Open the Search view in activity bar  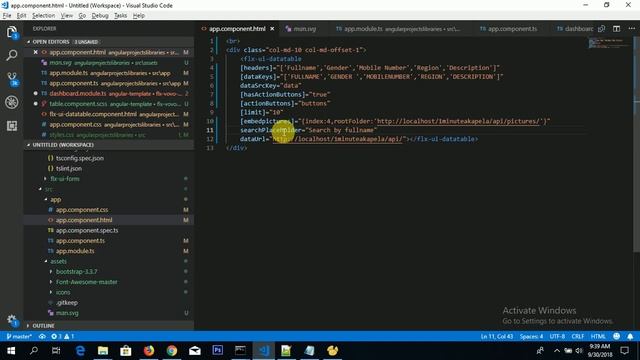click(x=12, y=55)
